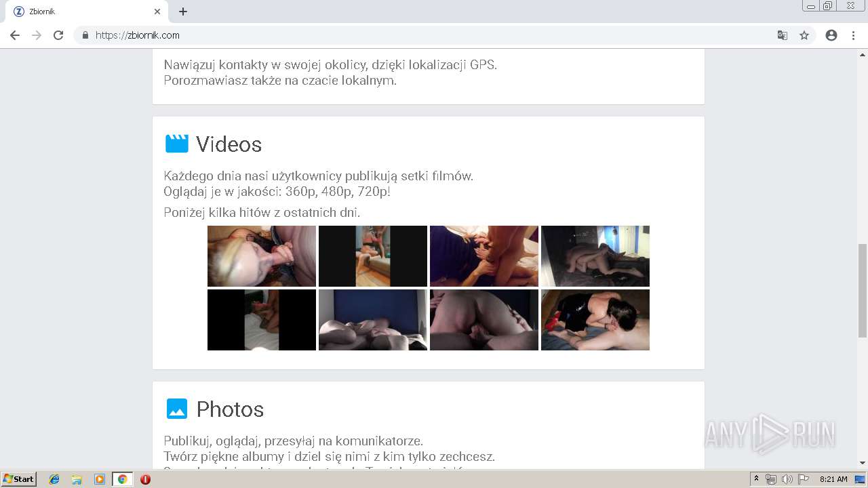The width and height of the screenshot is (868, 488).
Task: Click the Photos picture icon
Action: pos(177,409)
